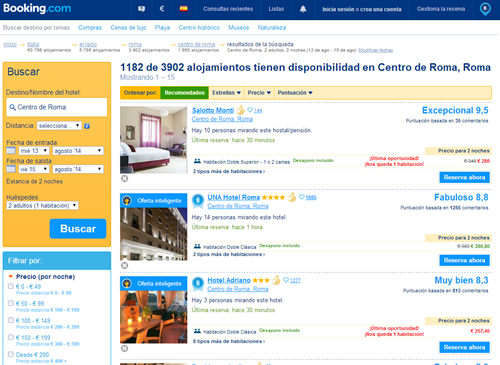Open Consultas recientes in header
Viewport: 500px width, 365px height.
pyautogui.click(x=228, y=9)
